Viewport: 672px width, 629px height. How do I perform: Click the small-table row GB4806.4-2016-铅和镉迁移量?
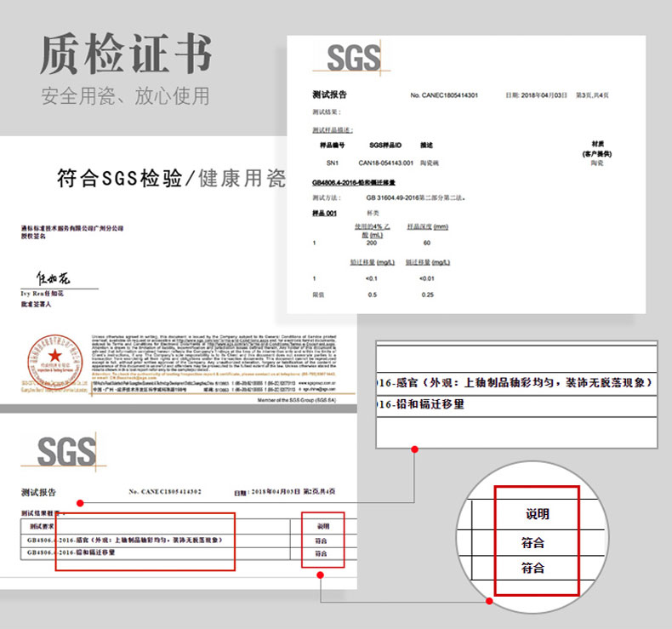71,552
